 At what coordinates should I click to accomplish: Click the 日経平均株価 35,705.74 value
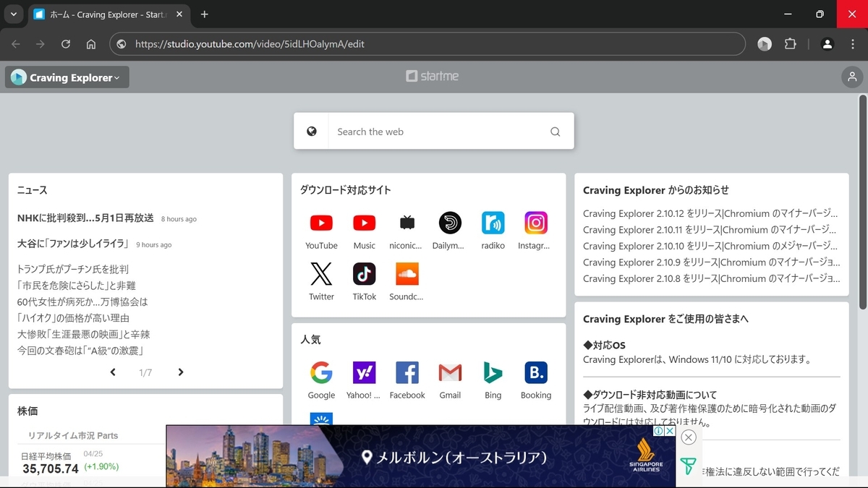(51, 468)
